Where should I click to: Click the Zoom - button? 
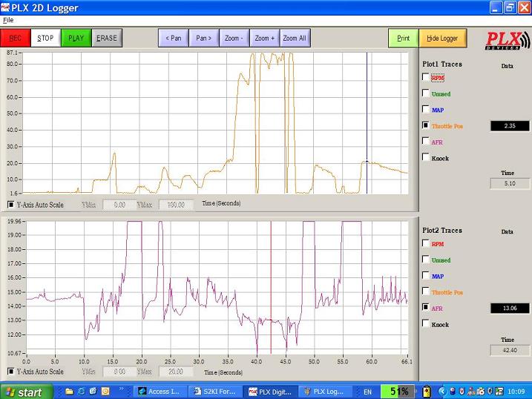click(234, 38)
